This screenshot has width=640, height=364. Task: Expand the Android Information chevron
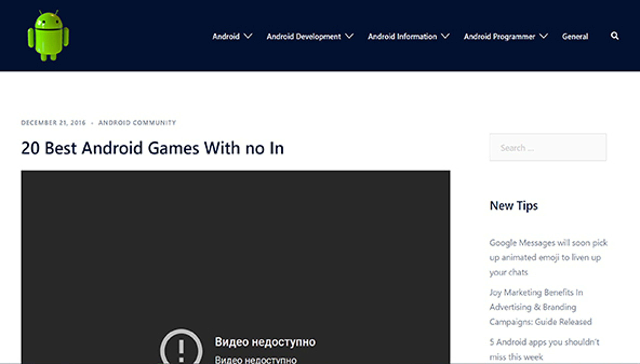point(445,36)
